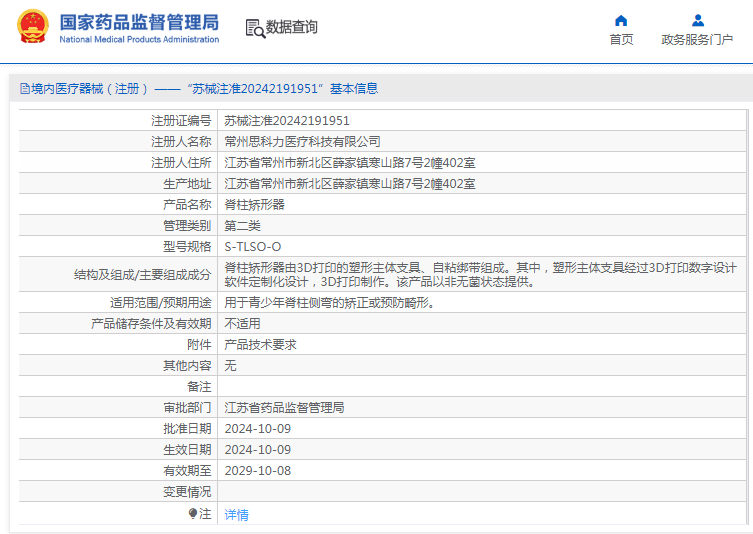Click 数据查询 heading text
The height and width of the screenshot is (534, 753).
pos(291,27)
